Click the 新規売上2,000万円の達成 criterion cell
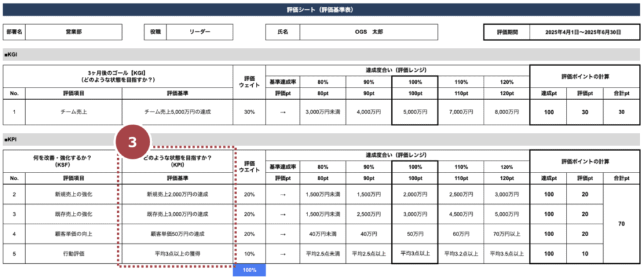644x279 pixels. (x=177, y=195)
